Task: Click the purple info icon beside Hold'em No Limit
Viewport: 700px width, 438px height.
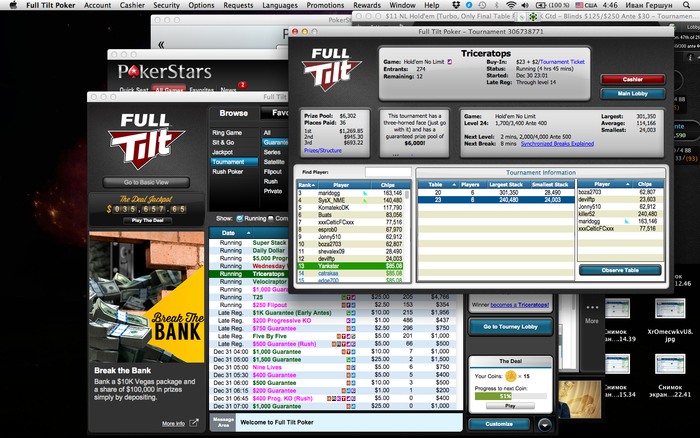Action: [x=450, y=62]
